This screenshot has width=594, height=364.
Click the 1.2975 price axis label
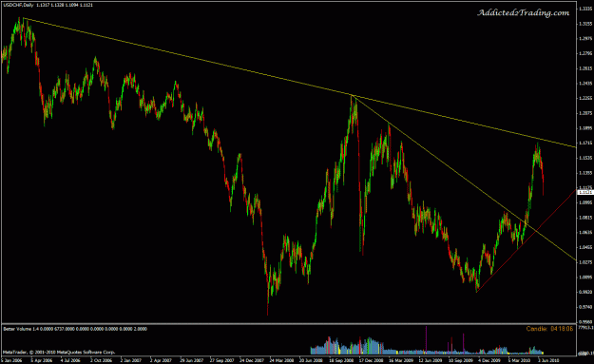(x=585, y=38)
